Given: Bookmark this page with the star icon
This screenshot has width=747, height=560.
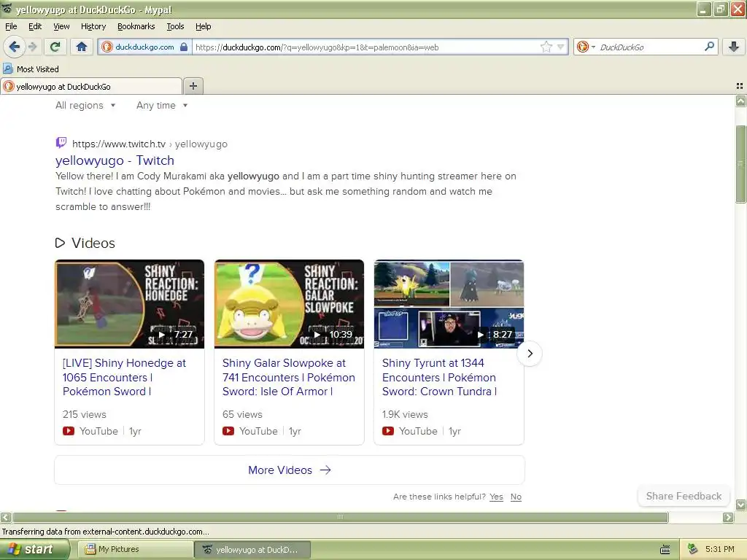Looking at the screenshot, I should [546, 47].
